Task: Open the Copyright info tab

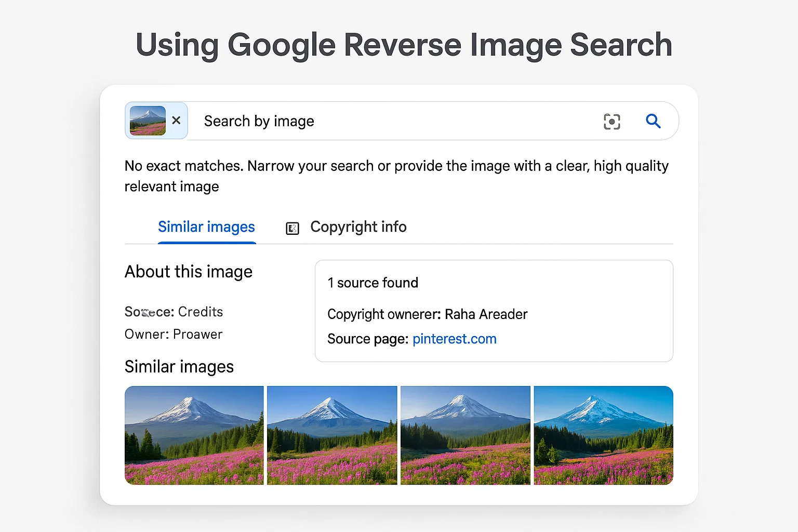Action: (358, 227)
